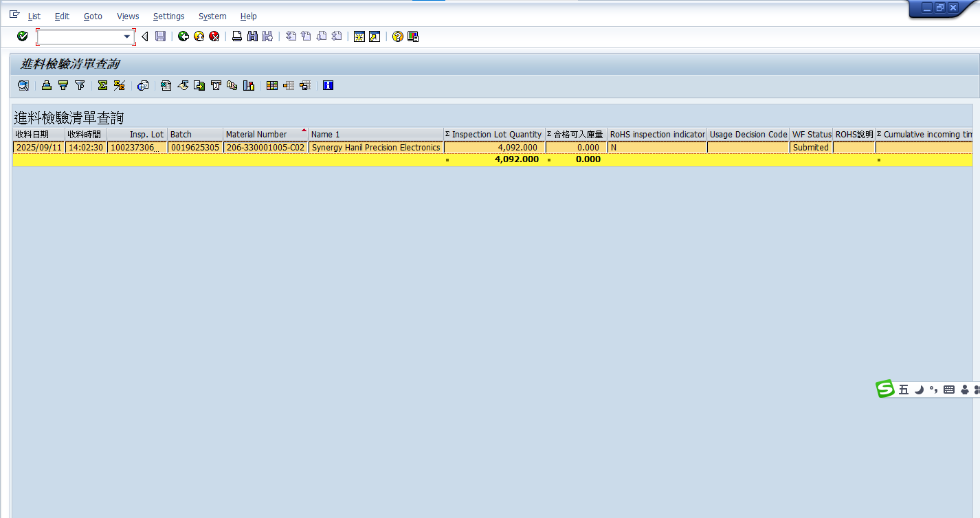Click the blue Information icon
The width and height of the screenshot is (980, 518).
click(328, 86)
